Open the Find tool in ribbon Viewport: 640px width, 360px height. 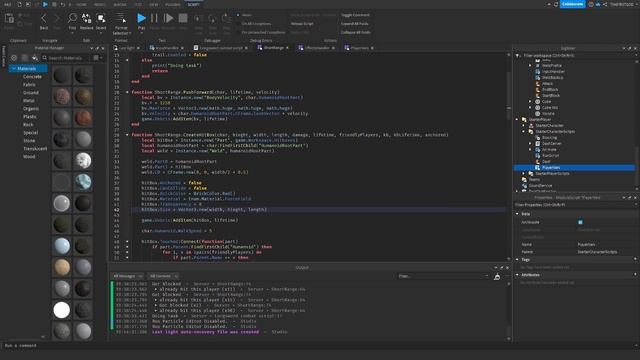click(x=72, y=18)
